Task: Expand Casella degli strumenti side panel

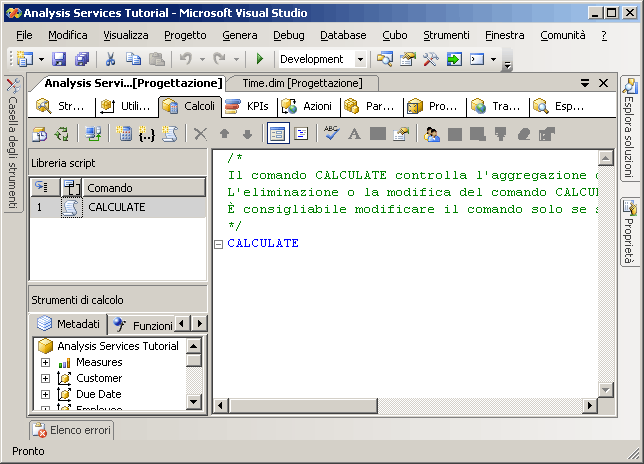Action: click(13, 143)
